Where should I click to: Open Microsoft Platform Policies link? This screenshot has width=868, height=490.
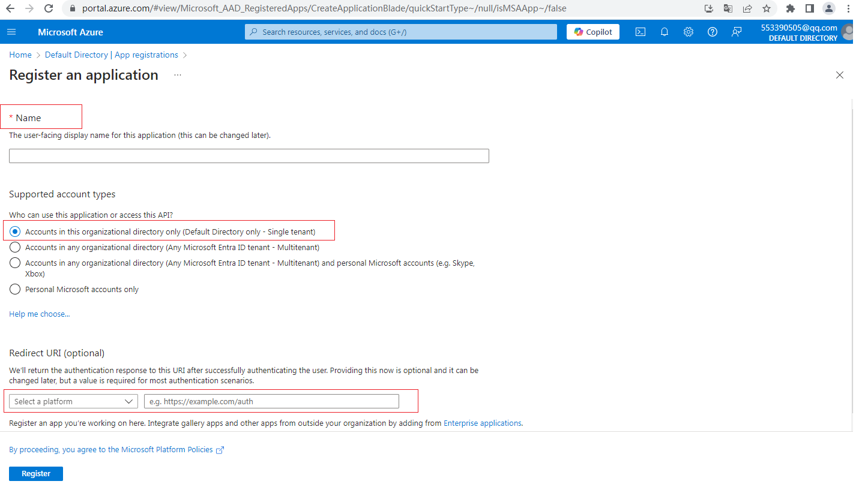(x=117, y=449)
